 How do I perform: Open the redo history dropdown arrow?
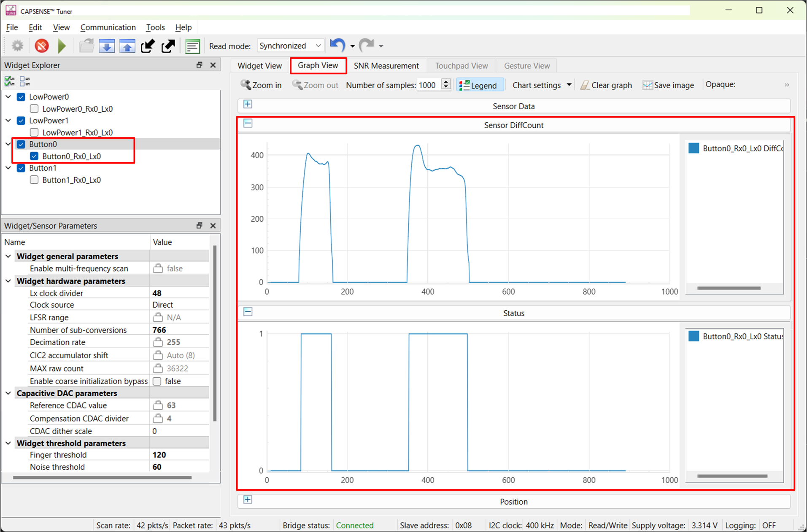pyautogui.click(x=381, y=46)
